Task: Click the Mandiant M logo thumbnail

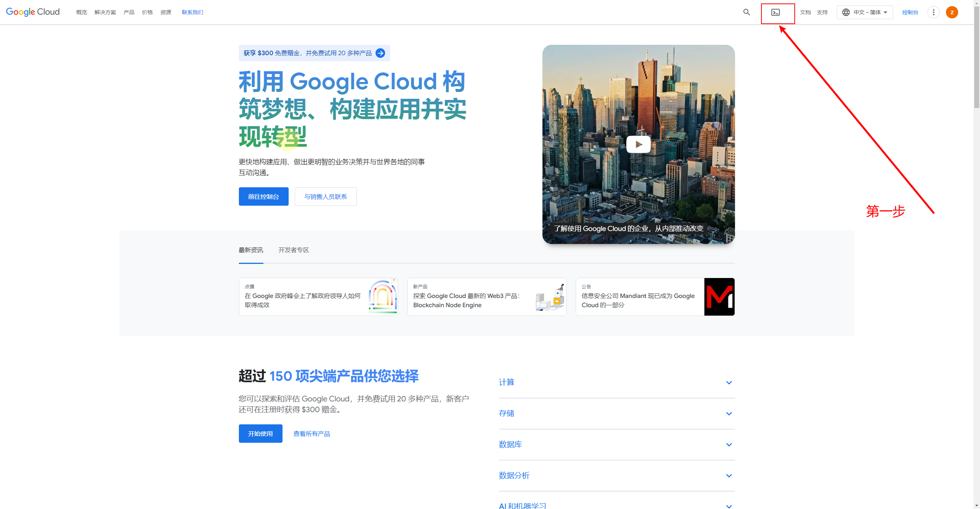Action: pos(719,297)
